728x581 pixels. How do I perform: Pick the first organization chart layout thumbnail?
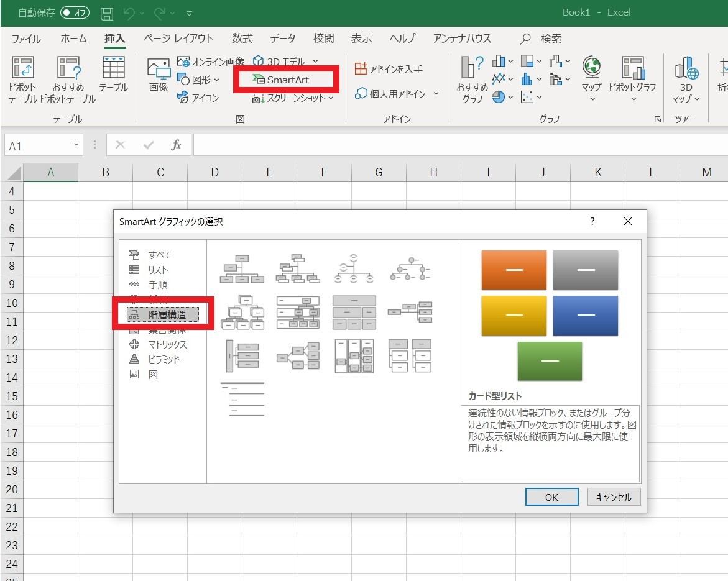[242, 268]
